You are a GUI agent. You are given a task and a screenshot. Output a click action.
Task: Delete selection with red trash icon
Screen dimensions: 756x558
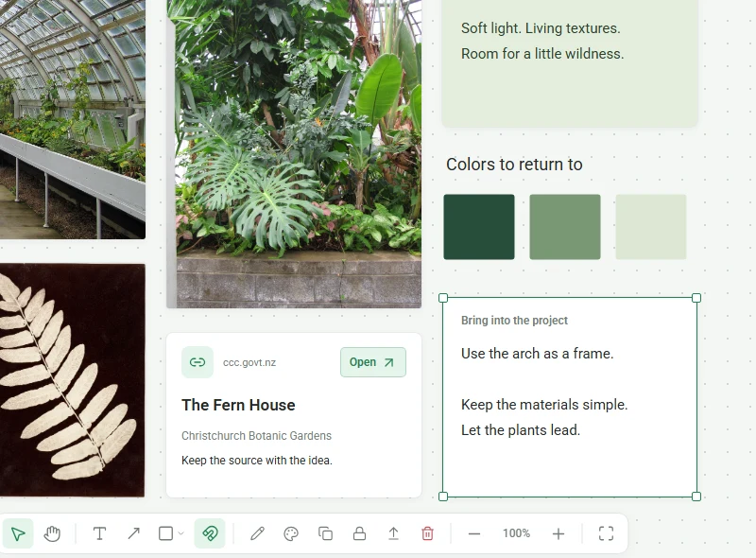[428, 533]
